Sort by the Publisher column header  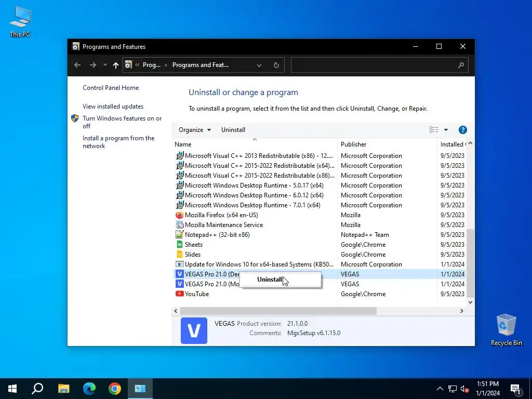[x=387, y=144]
